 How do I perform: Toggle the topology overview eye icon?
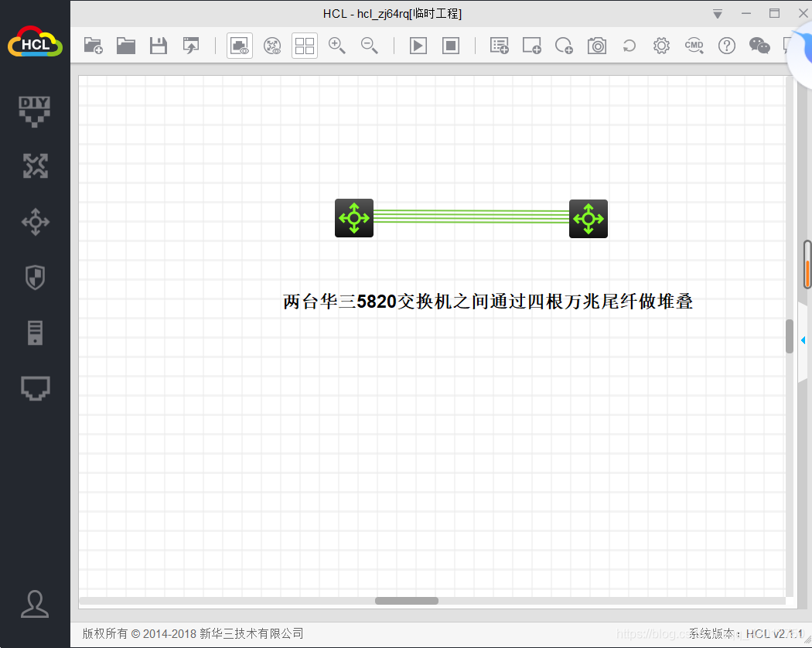point(272,46)
